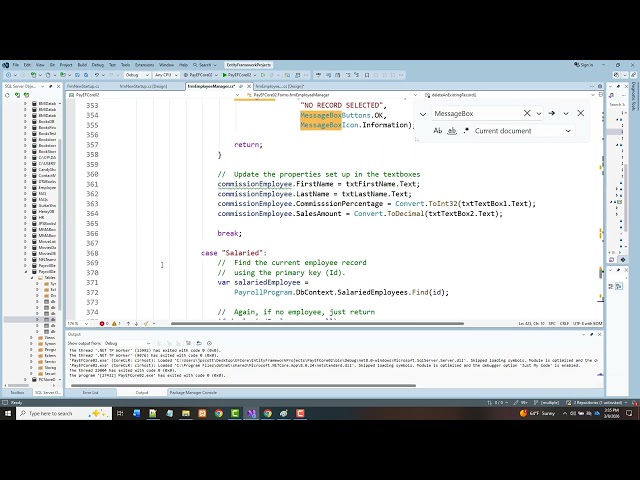
Task: Click clock icon in Output toolbar
Action: (x=209, y=343)
